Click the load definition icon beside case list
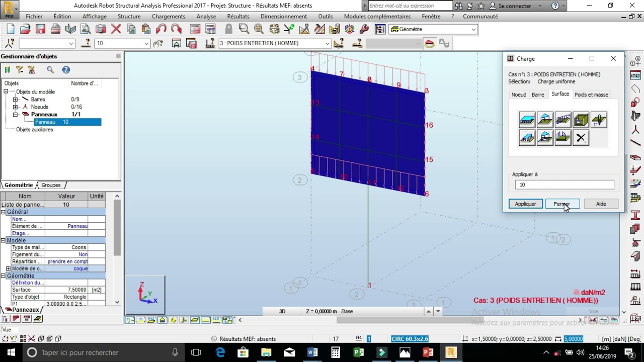Screen dimensions: 644x362 click(210, 44)
